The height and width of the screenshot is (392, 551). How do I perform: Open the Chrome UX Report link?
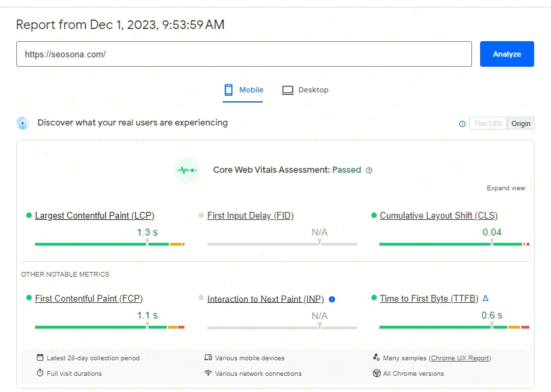click(459, 358)
